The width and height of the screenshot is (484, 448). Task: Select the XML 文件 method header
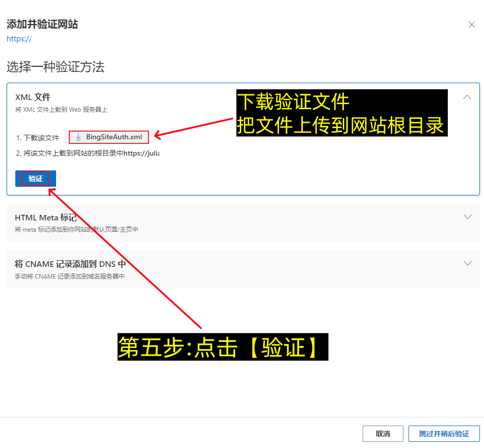pos(33,96)
